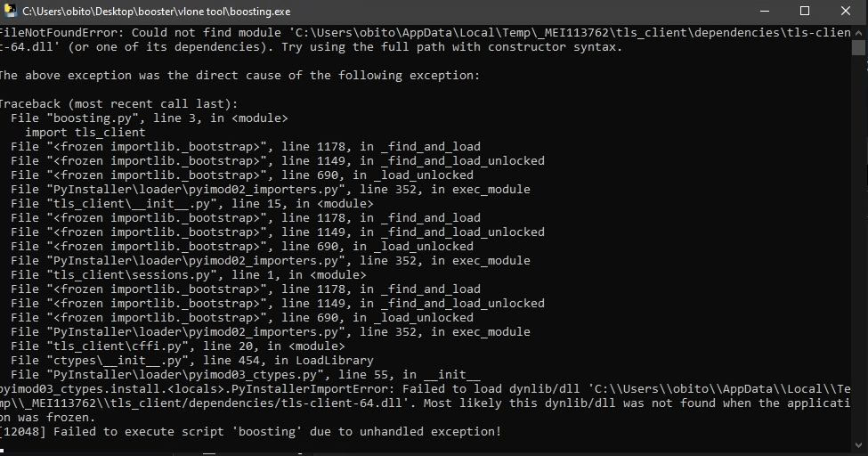Click the 'tls_client\cffi.py' line 20 entry

178,346
